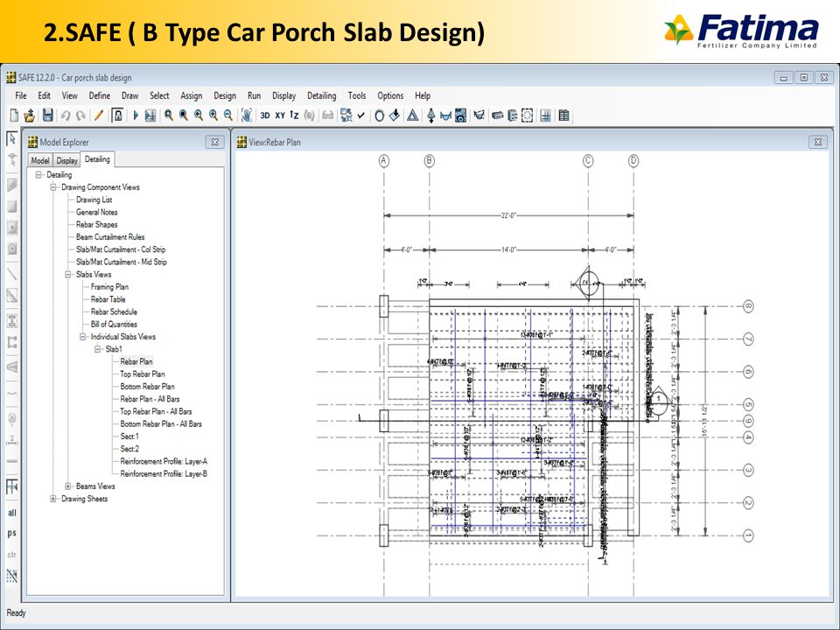Collapse the Drawing Component Views node
Image resolution: width=840 pixels, height=630 pixels.
pyautogui.click(x=53, y=187)
